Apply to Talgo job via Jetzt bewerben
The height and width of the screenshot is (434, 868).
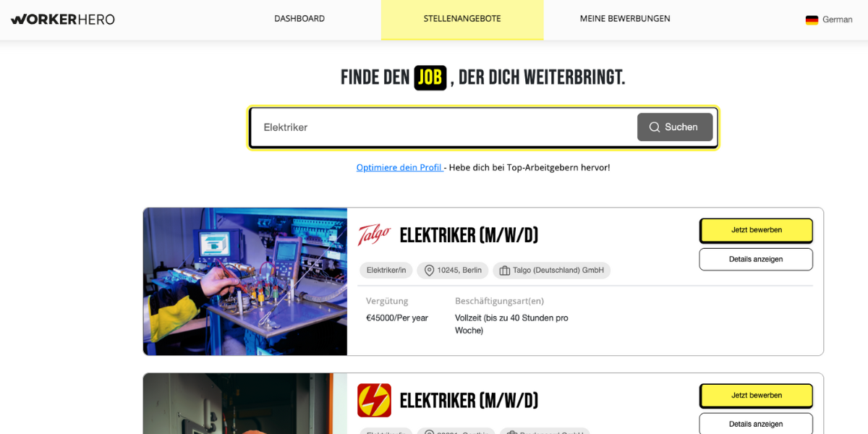click(756, 230)
